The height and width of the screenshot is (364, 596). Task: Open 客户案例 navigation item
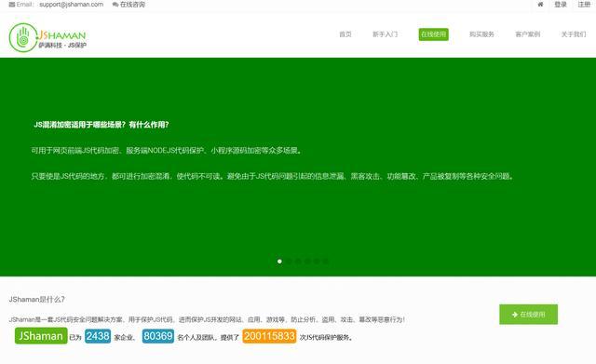tap(528, 34)
